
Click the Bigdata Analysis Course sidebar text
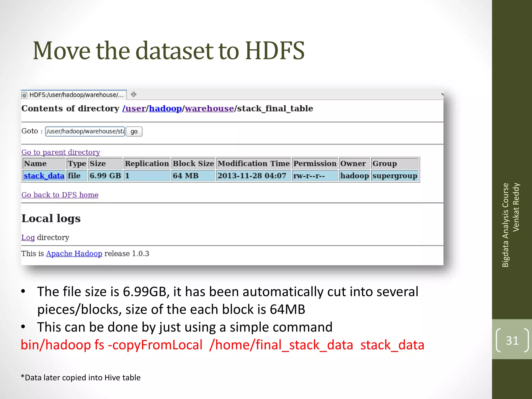(x=505, y=225)
